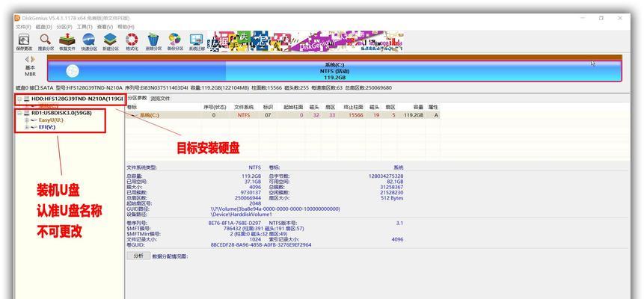This screenshot has height=299, width=644.
Task: Select the Format (格式化) lifebuoy icon
Action: tap(132, 42)
